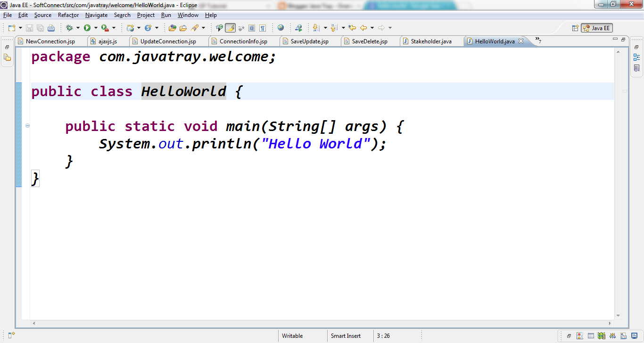Click the Save icon in the toolbar
The height and width of the screenshot is (343, 644).
29,27
